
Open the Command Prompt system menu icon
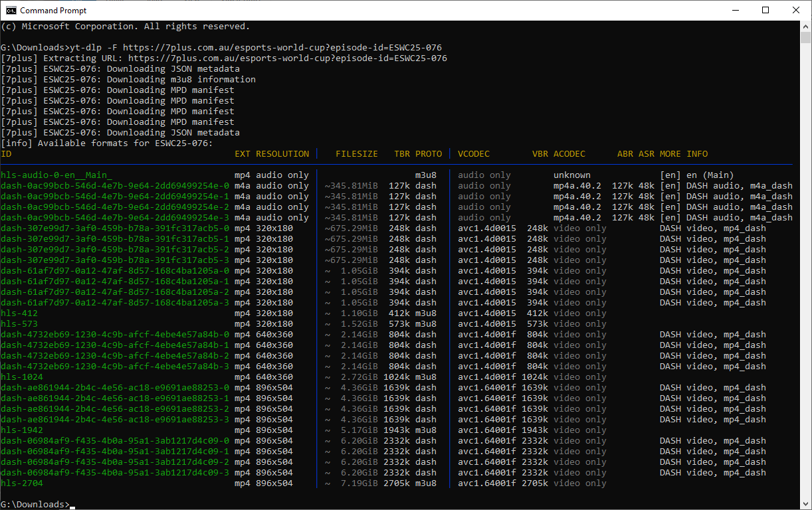tap(11, 10)
